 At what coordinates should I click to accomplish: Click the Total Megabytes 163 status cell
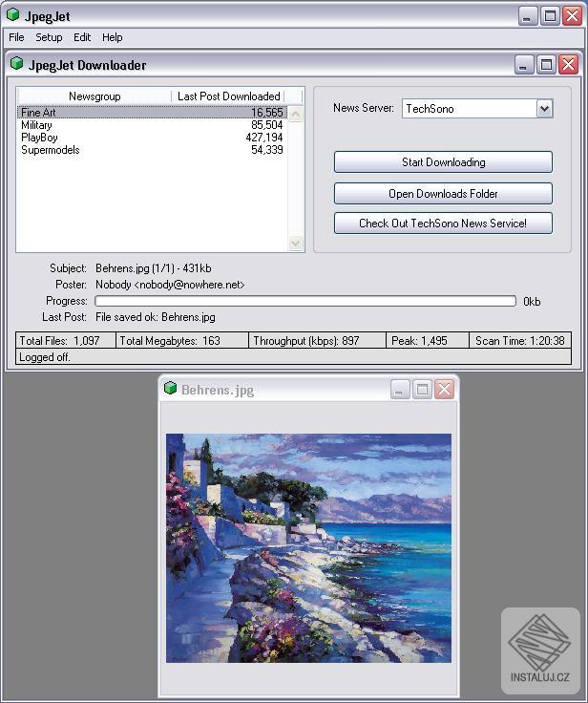pos(182,340)
